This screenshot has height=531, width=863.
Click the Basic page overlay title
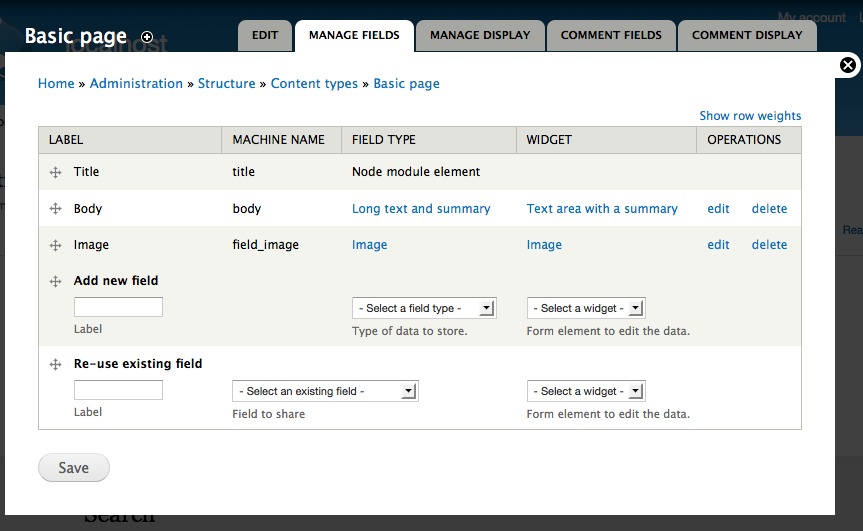click(x=76, y=36)
